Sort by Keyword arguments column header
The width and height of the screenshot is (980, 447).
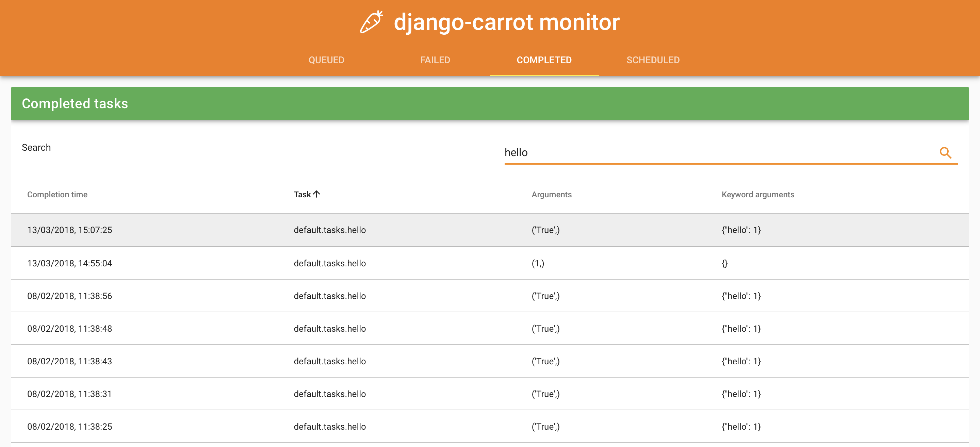pos(757,194)
